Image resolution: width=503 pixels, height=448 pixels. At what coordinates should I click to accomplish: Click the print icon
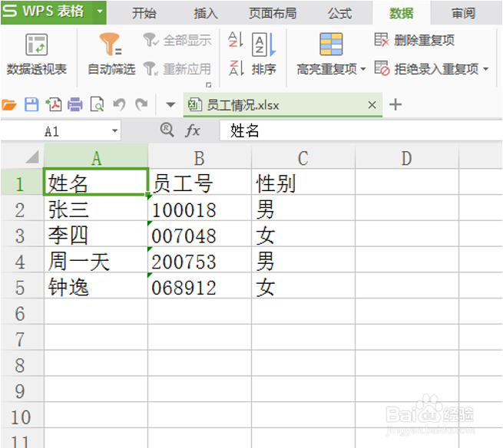[x=75, y=105]
